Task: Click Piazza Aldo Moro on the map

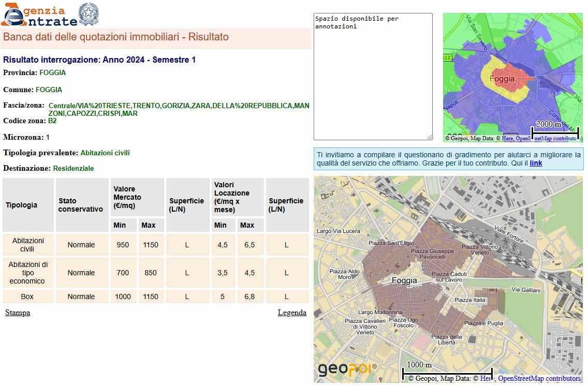Action: pos(344,274)
